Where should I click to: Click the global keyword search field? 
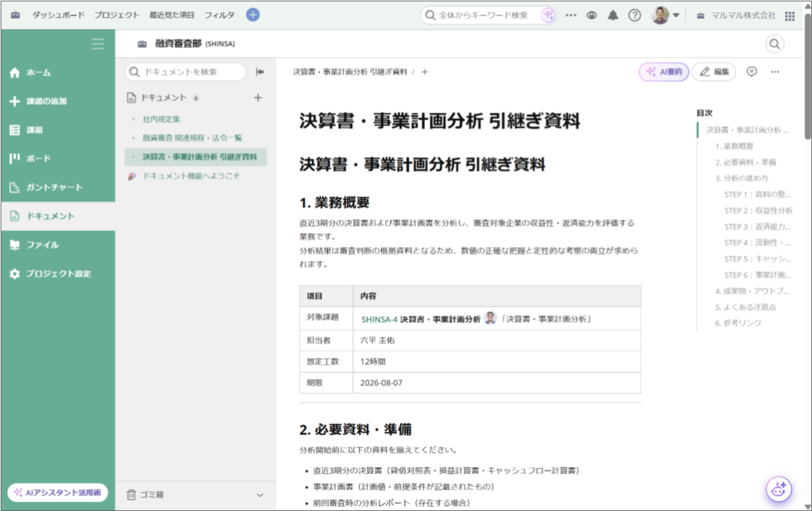point(489,15)
